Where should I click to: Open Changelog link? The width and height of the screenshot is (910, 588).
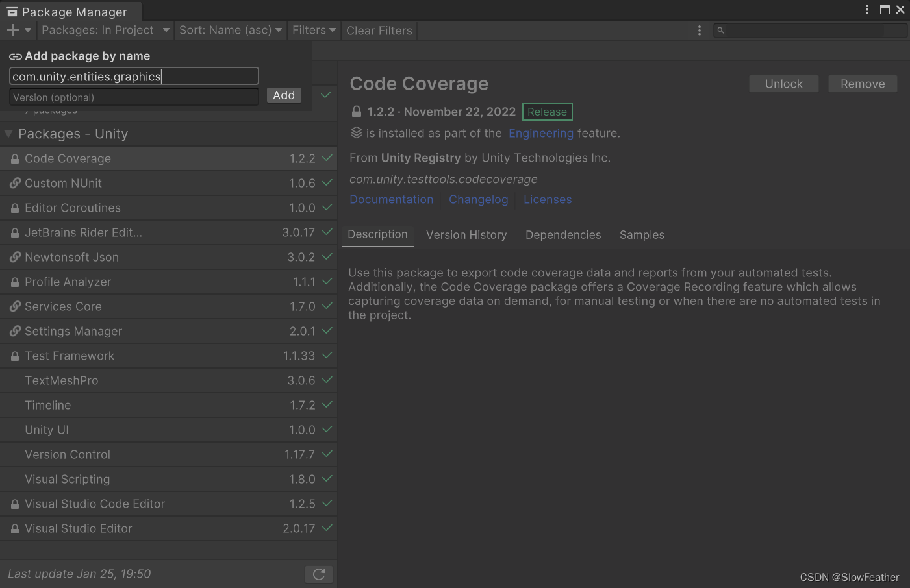[479, 199]
